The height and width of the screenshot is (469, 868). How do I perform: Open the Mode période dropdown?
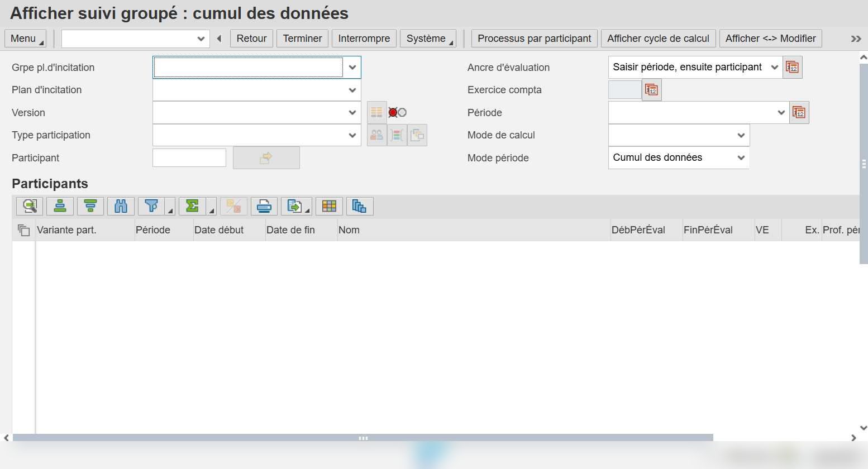tap(741, 158)
